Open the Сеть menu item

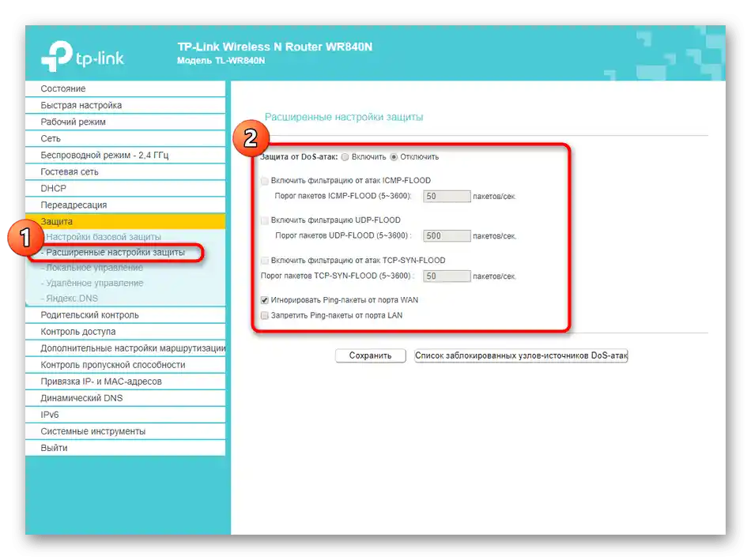125,138
